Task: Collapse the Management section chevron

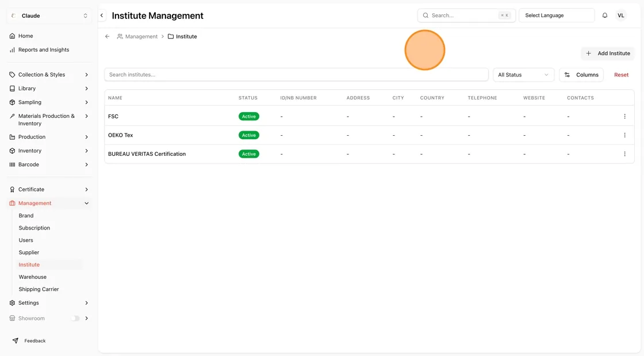Action: [86, 203]
